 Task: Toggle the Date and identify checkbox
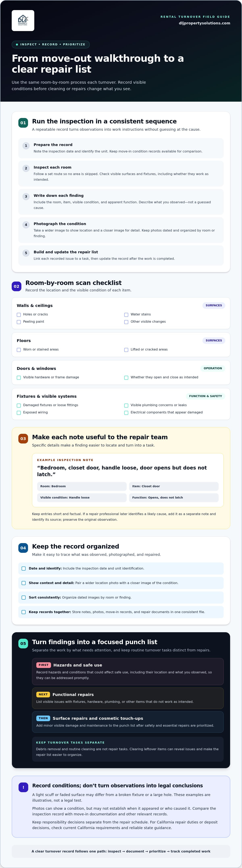(x=24, y=569)
